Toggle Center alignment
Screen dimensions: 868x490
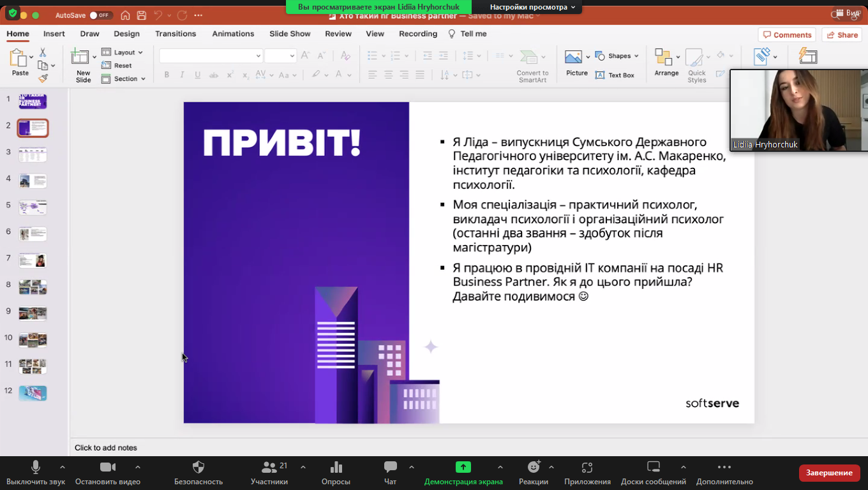click(x=389, y=75)
